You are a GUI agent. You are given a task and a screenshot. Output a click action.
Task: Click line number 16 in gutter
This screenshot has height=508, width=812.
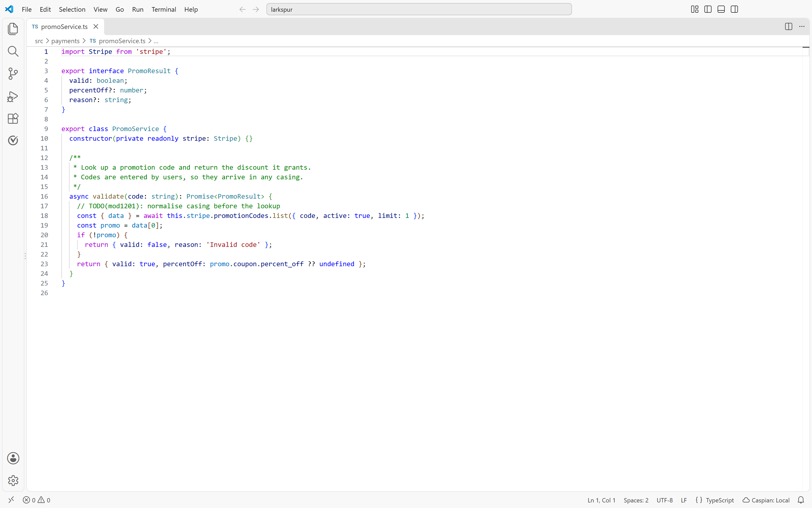point(44,196)
